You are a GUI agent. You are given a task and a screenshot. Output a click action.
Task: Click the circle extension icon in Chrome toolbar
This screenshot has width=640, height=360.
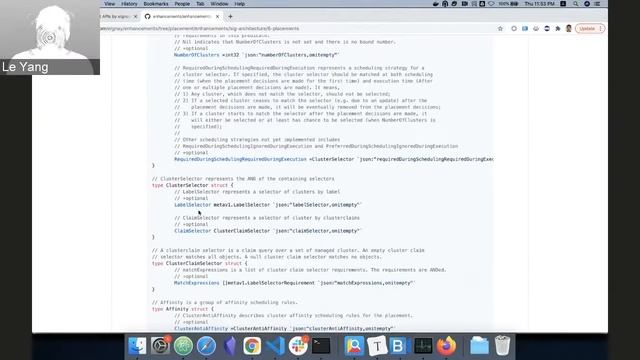pyautogui.click(x=514, y=29)
